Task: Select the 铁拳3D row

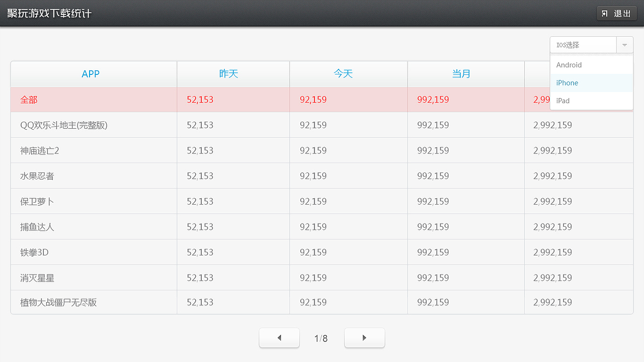Action: (322, 252)
